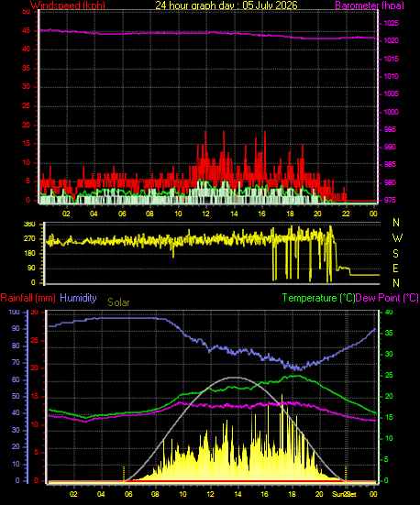Click the 35 value on windspeed axis

[26, 68]
